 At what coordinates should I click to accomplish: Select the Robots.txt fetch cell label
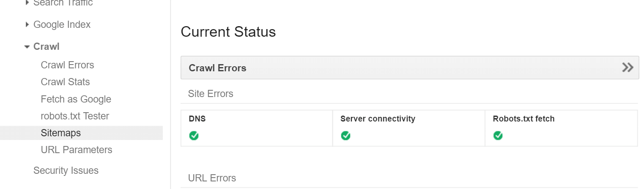(523, 119)
